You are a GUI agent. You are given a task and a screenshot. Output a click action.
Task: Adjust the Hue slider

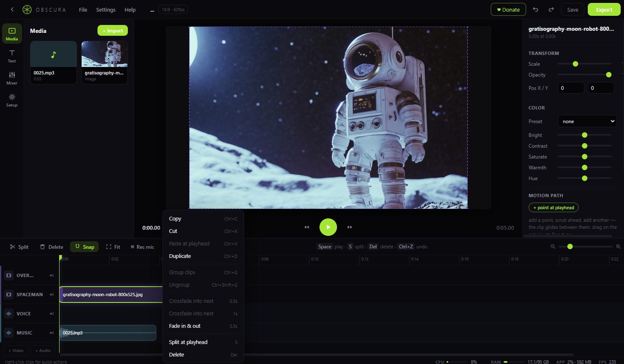[584, 178]
